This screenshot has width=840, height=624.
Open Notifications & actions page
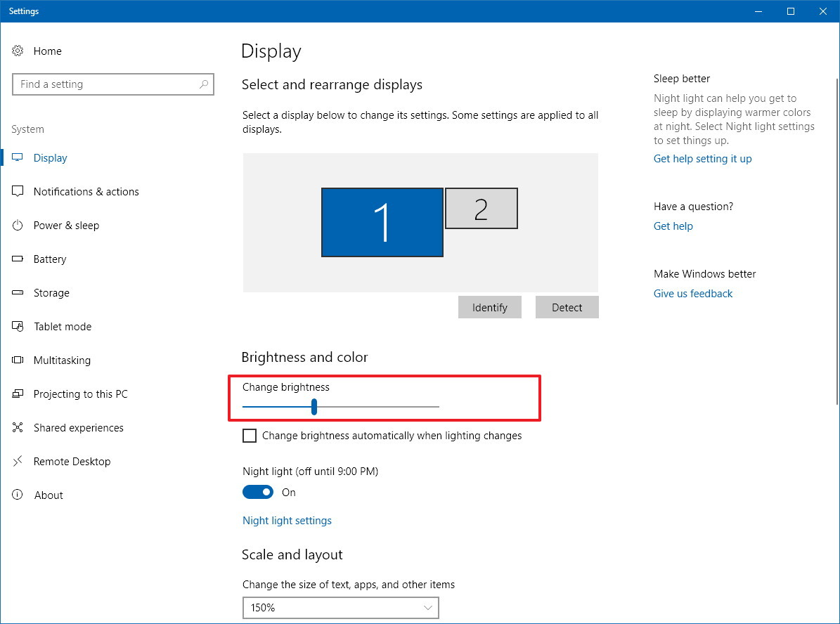(86, 191)
